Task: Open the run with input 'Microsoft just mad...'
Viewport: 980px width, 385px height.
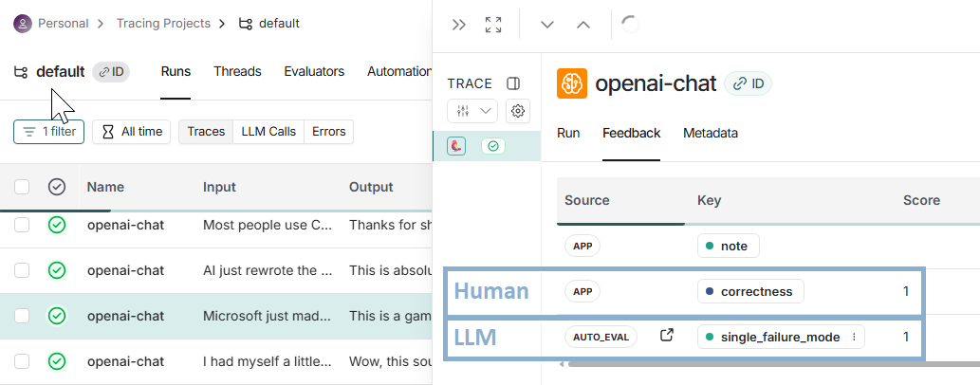Action: (268, 317)
